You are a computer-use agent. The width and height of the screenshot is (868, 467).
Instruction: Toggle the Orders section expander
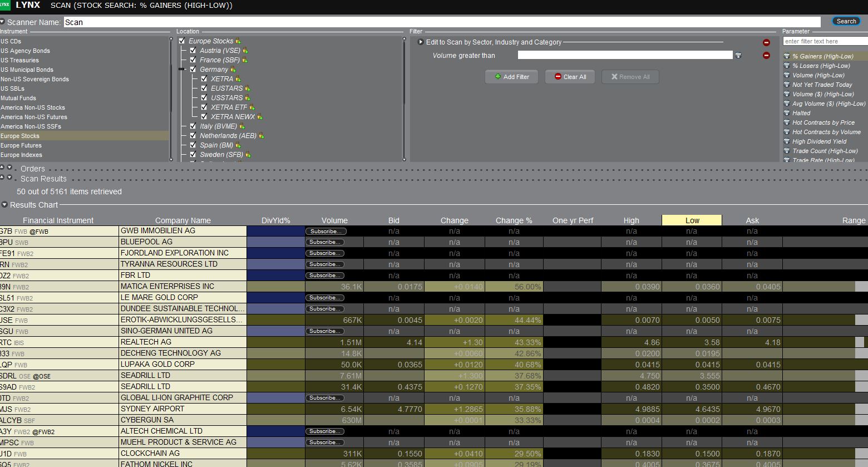coord(9,168)
